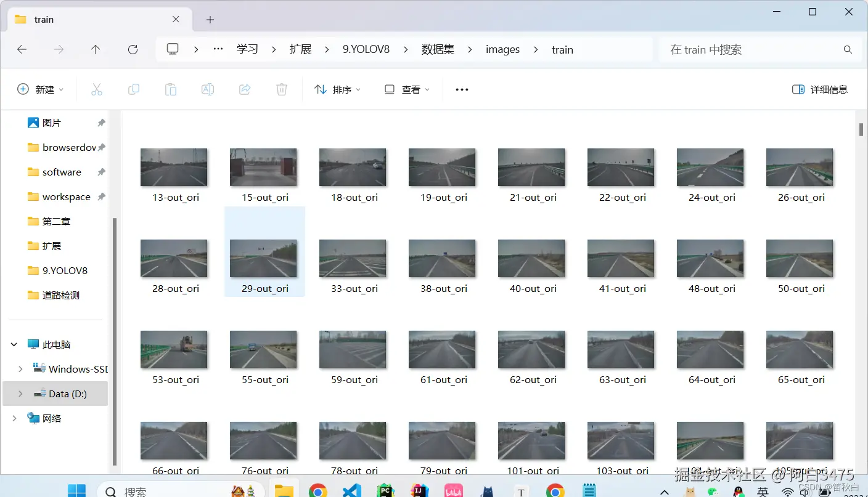Image resolution: width=868 pixels, height=497 pixels.
Task: Expand the 新建 new item menu
Action: 41,89
